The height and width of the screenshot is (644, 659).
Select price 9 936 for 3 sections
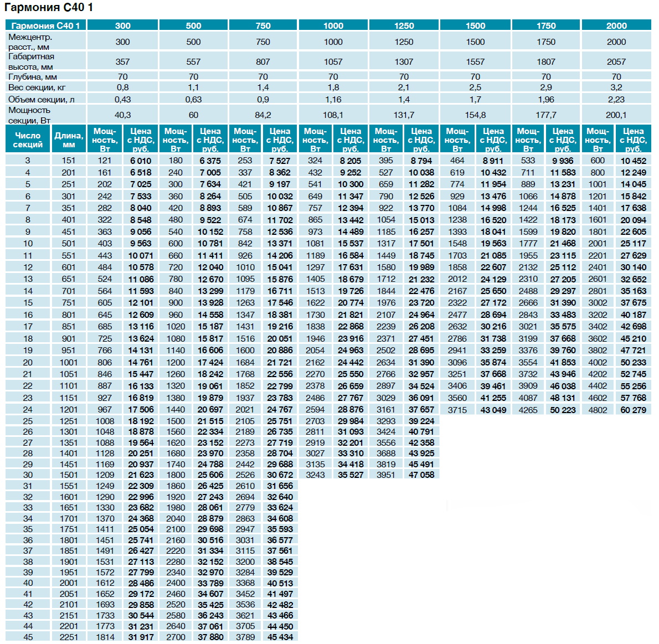pyautogui.click(x=562, y=161)
